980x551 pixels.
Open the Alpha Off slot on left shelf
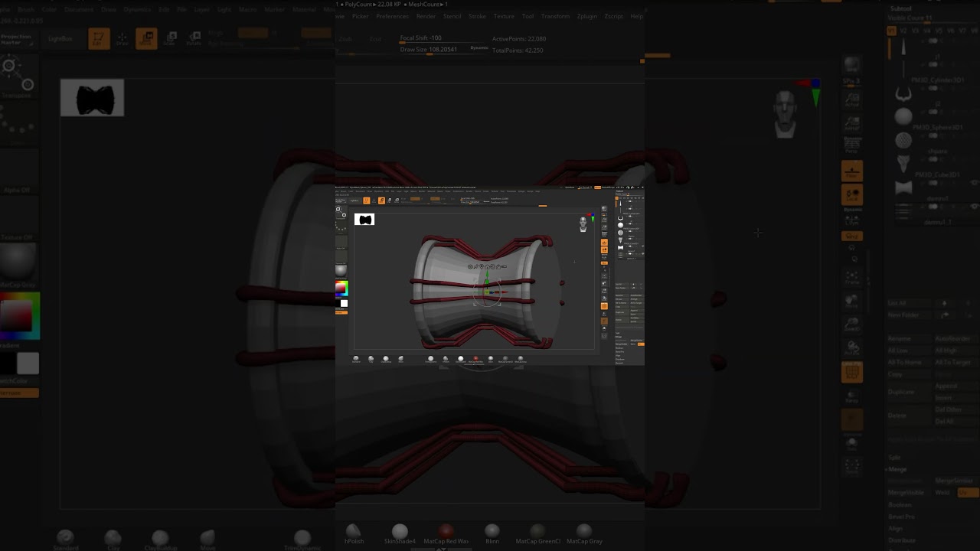[18, 170]
